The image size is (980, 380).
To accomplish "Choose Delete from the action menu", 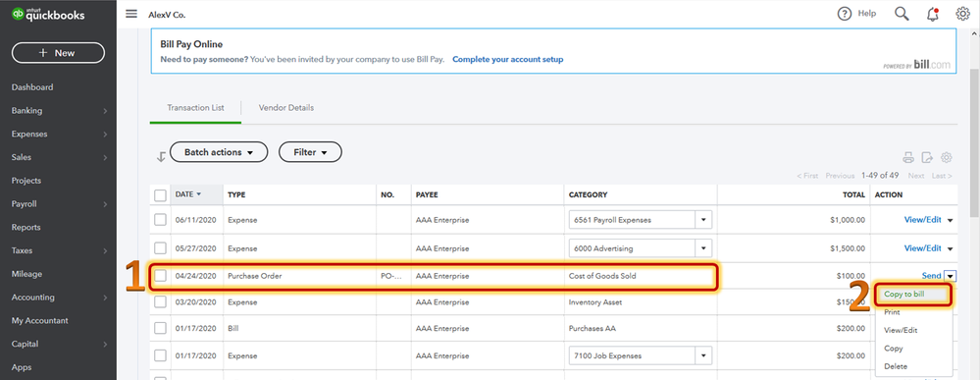I will [x=896, y=366].
